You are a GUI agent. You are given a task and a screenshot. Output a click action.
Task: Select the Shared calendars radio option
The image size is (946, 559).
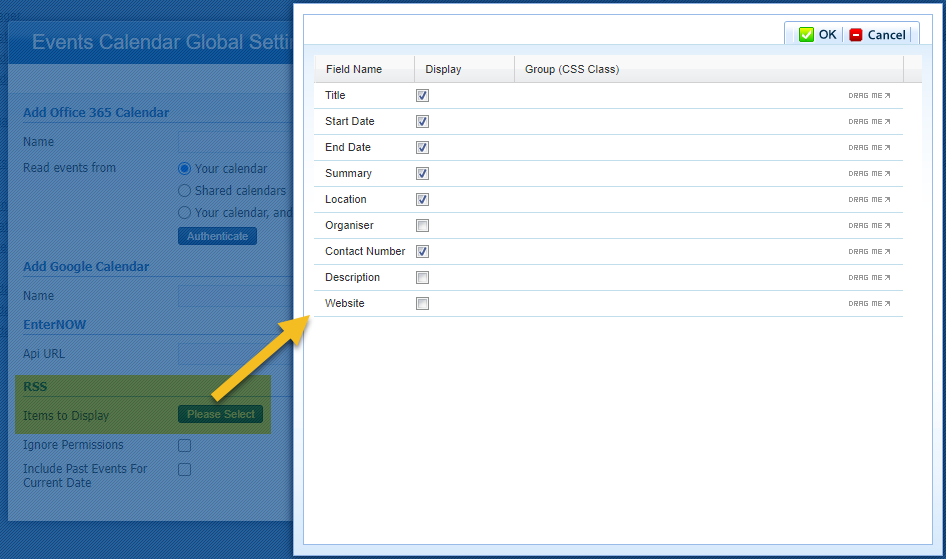point(185,191)
